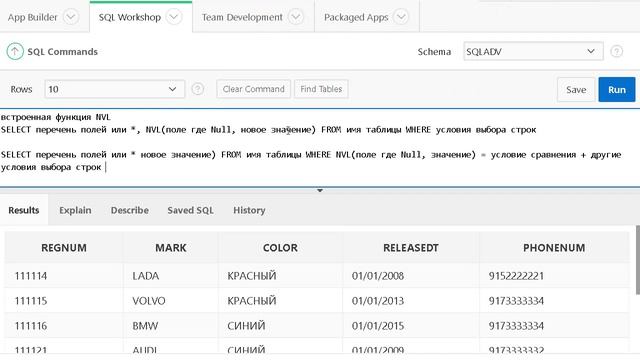The image size is (640, 360).
Task: Open the App Builder tab
Action: point(33,17)
